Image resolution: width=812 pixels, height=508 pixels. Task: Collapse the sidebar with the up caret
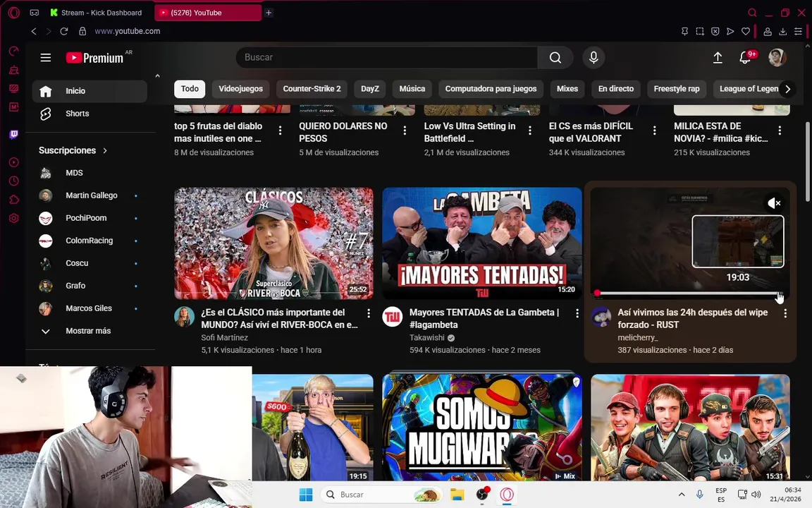pos(157,76)
